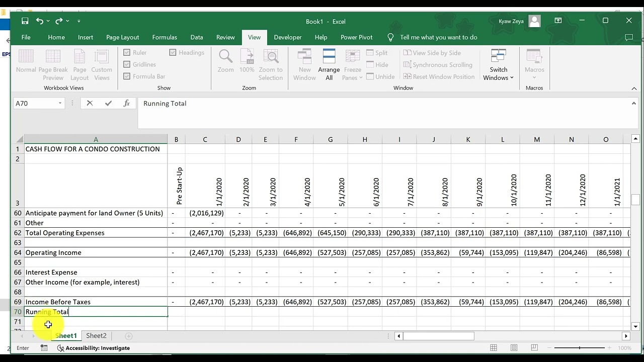The height and width of the screenshot is (362, 644).
Task: Click Arrange All windows icon
Action: tap(329, 65)
